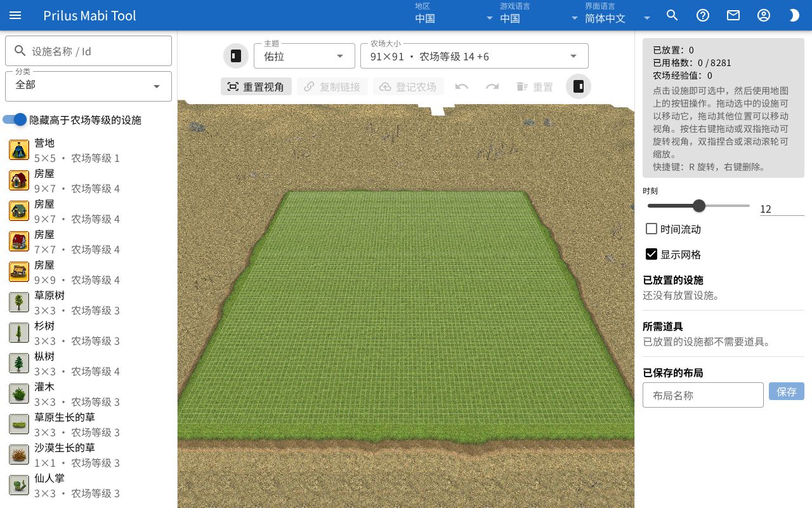
Task: Open the 主题 theme dropdown
Action: (304, 56)
